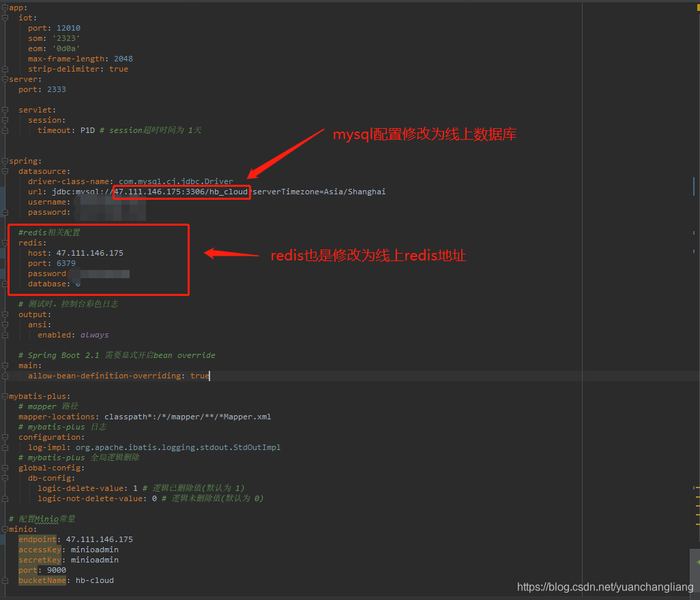This screenshot has height=600, width=700.
Task: Click the yellow inspection indicator at top right
Action: pyautogui.click(x=698, y=7)
